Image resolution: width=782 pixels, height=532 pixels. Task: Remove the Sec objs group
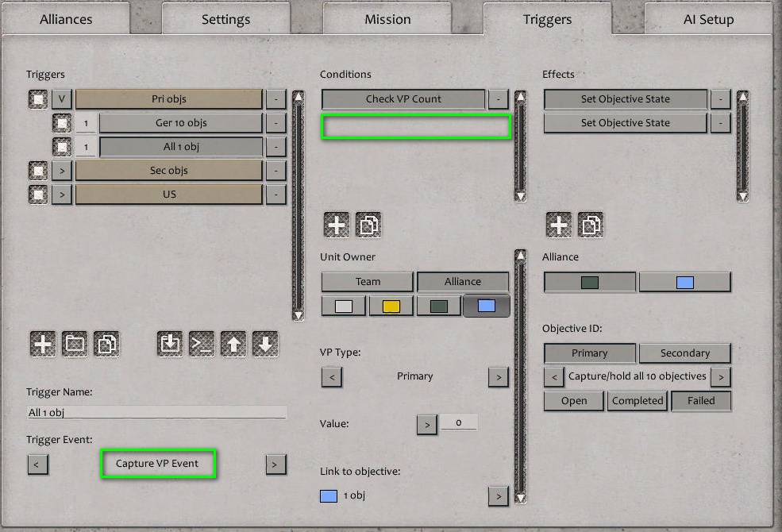(275, 171)
